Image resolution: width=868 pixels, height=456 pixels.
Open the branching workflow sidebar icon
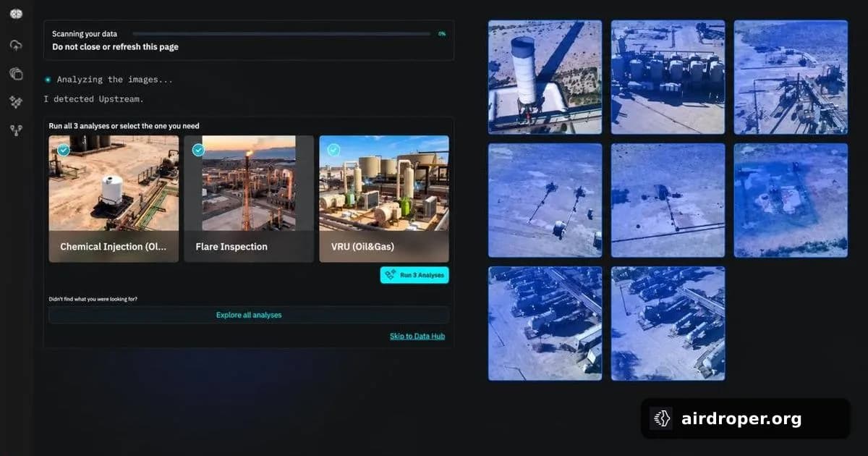tap(16, 130)
